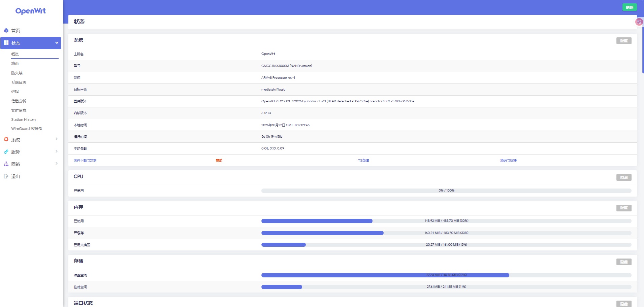The width and height of the screenshot is (644, 307).
Task: Click the 已缓存 memory progress bar
Action: [446, 233]
